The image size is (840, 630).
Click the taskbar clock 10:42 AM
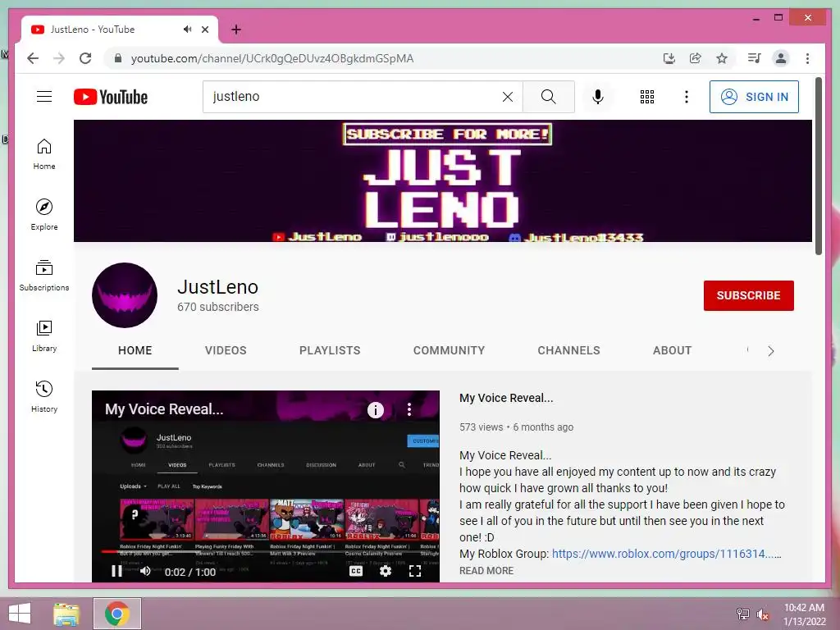804,608
